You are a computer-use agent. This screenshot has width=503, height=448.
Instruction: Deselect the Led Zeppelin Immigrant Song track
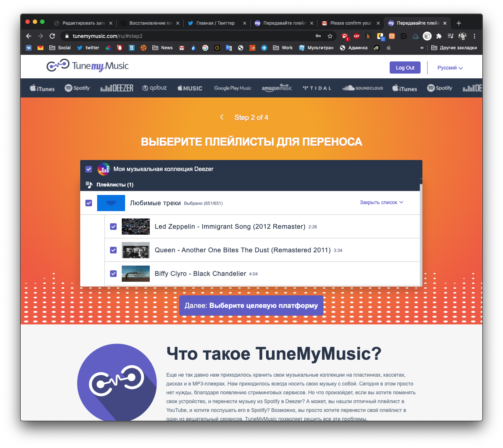coord(113,227)
